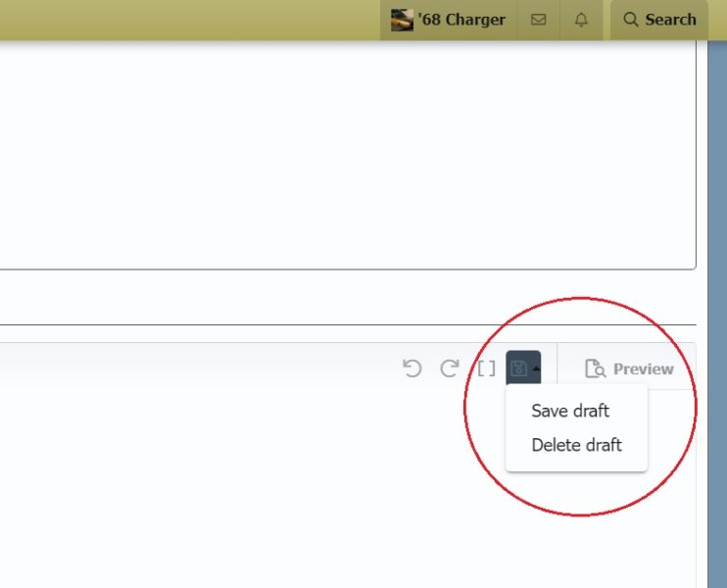Click the Search text in header
Image resolution: width=727 pixels, height=588 pixels.
tap(670, 20)
